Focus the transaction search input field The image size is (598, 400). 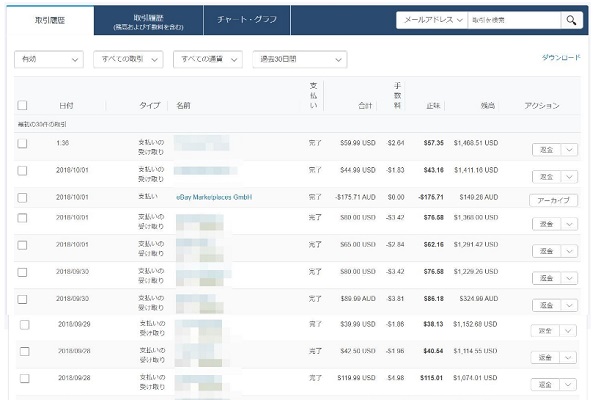point(514,20)
